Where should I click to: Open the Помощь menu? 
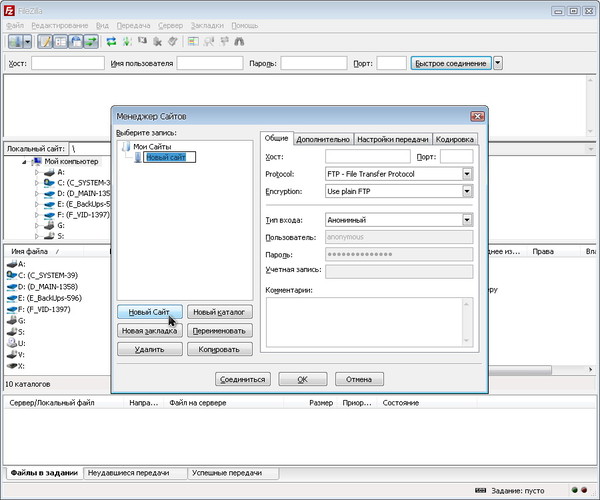coord(245,26)
